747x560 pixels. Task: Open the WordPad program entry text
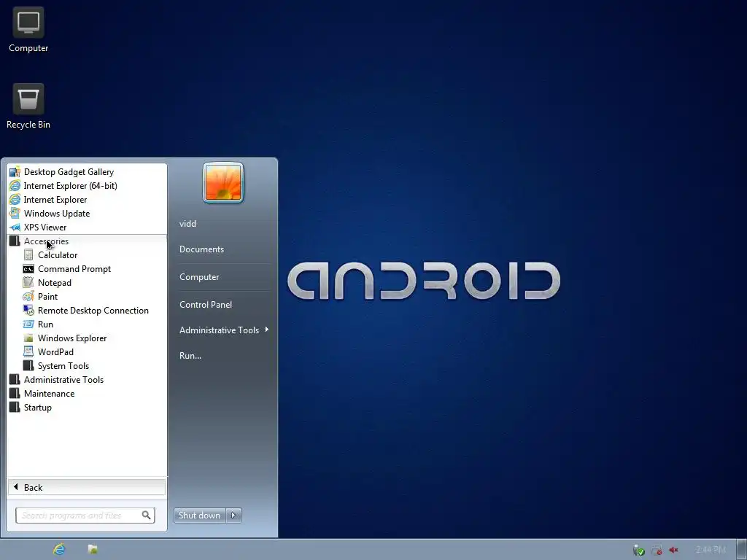55,352
